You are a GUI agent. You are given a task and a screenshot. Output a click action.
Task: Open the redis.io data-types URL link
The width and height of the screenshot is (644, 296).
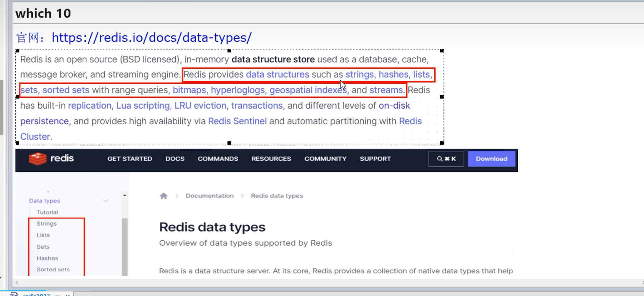pos(152,37)
